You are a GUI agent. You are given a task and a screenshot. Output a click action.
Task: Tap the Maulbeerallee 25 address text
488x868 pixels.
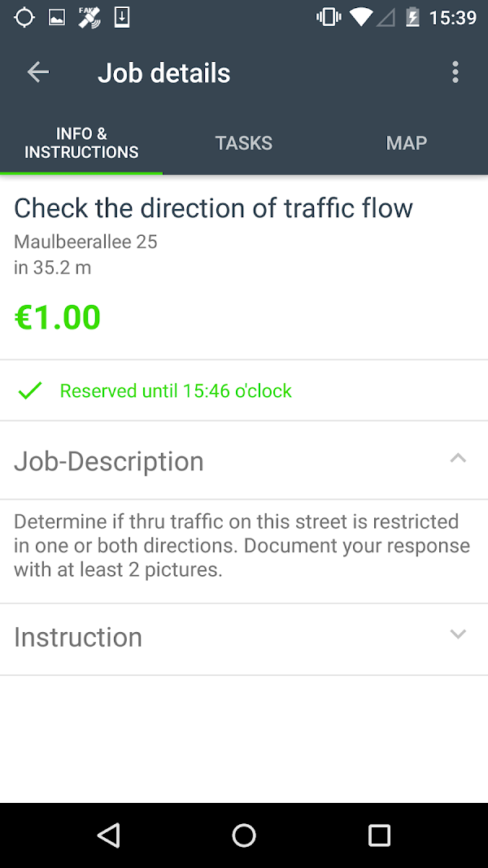coord(85,242)
